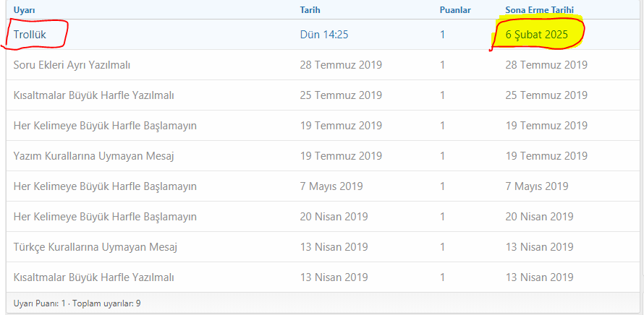Open the Trollük warning entry
This screenshot has height=315, width=644.
click(x=30, y=34)
